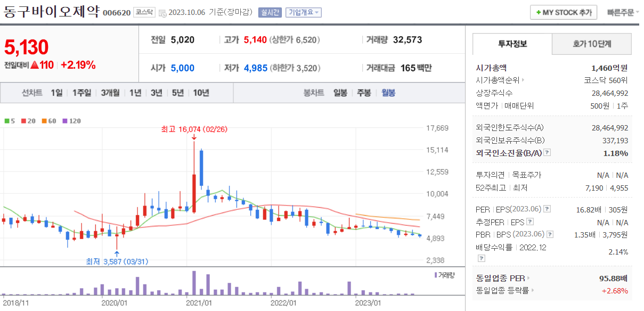Select the 5년 line chart period
The image size is (644, 311).
(178, 93)
